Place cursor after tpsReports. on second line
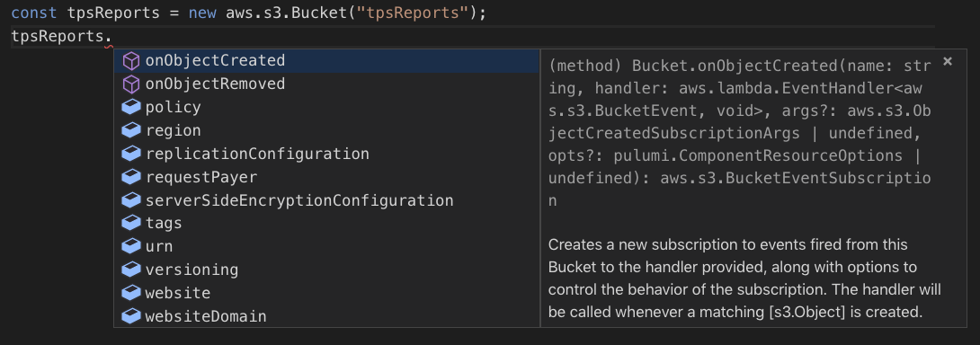 click(111, 37)
